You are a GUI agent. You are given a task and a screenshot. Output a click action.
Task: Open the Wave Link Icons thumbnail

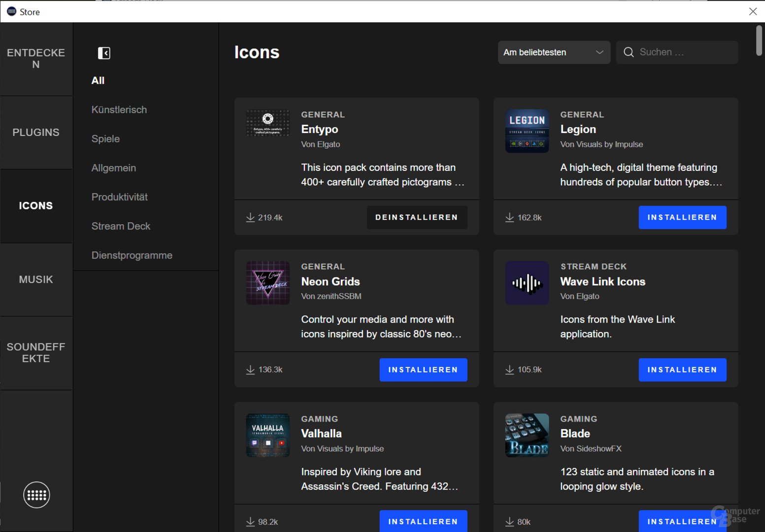point(527,283)
